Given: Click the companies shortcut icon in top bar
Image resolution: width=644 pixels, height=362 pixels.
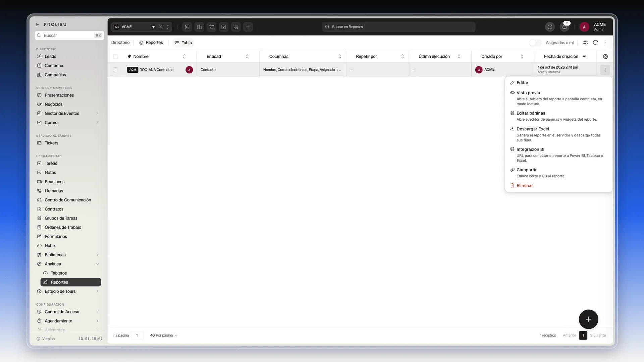Looking at the screenshot, I should [x=199, y=27].
